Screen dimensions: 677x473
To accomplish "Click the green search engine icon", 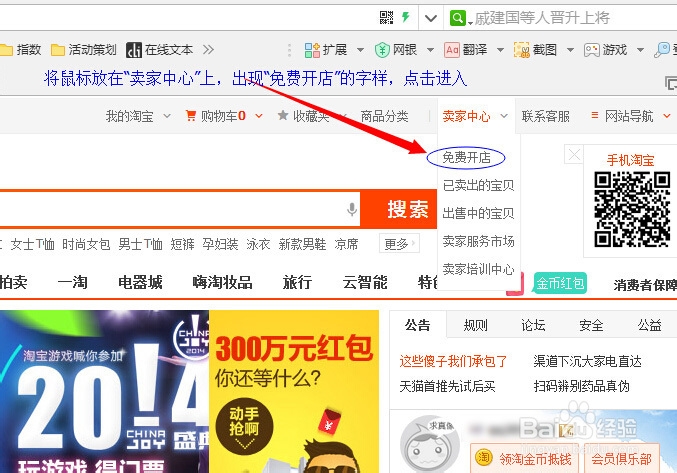I will pos(458,18).
